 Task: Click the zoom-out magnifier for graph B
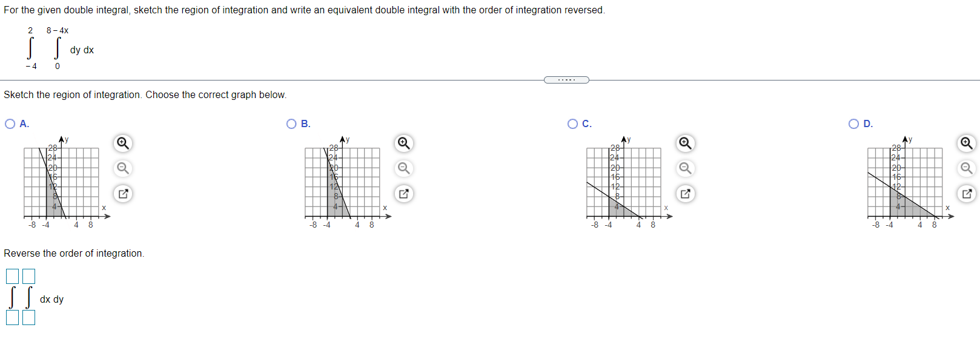(x=404, y=169)
